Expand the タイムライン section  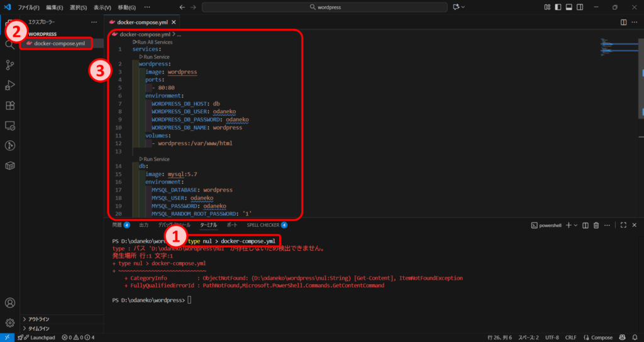click(x=39, y=328)
